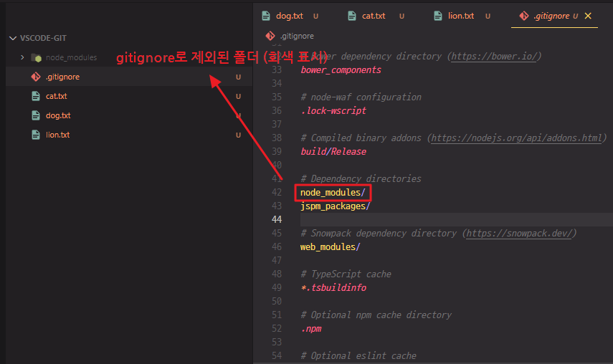Screen dimensions: 613x364
Task: Click the breadcrumb git icon
Action: pos(270,36)
